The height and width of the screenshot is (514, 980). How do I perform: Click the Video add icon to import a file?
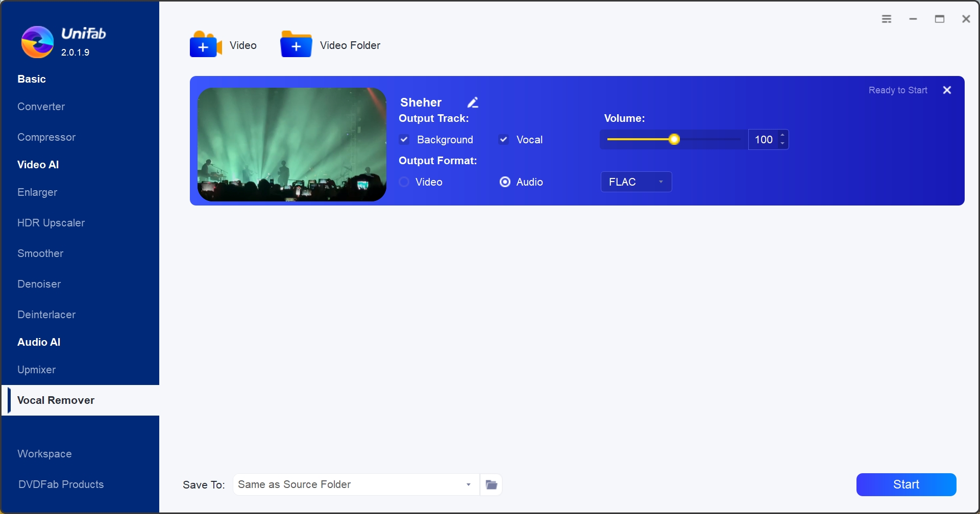click(x=205, y=45)
